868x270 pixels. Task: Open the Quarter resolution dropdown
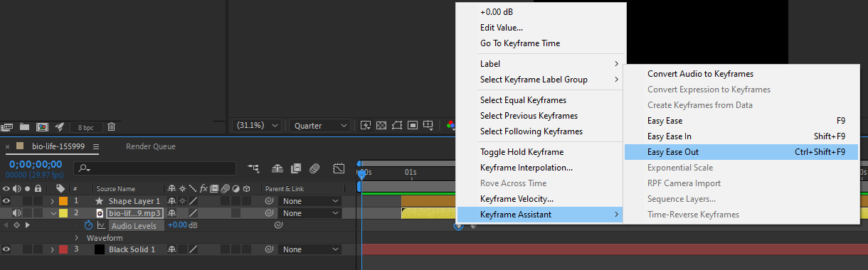[319, 125]
